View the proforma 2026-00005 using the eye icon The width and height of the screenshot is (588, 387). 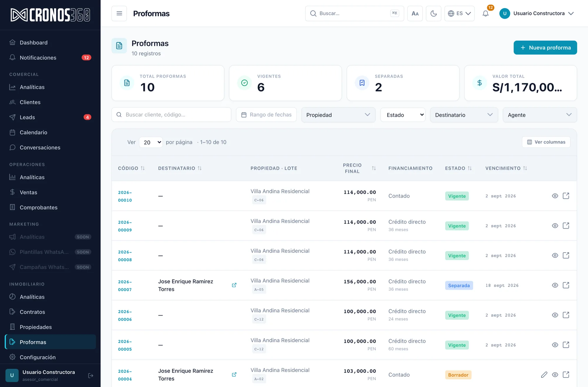coord(555,345)
